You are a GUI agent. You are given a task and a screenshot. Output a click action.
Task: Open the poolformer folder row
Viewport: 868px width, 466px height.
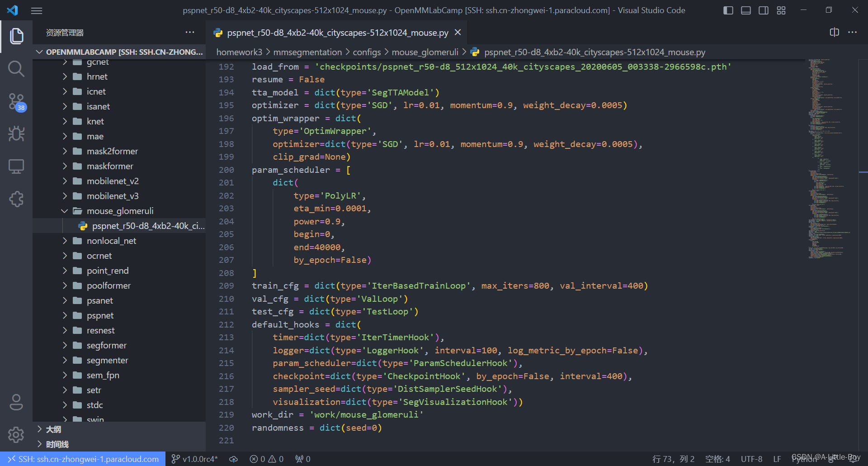pos(119,285)
